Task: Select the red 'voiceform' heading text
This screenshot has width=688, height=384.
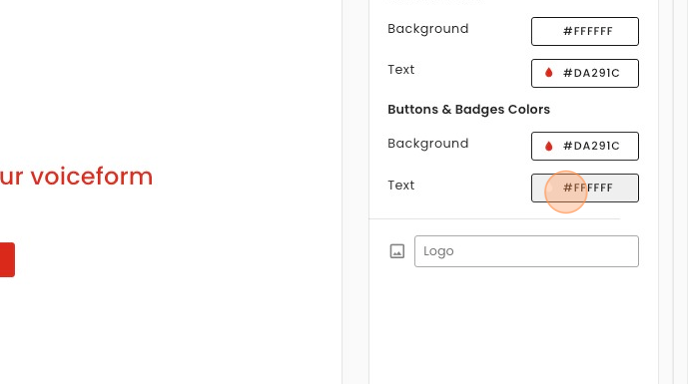Action: pyautogui.click(x=76, y=176)
